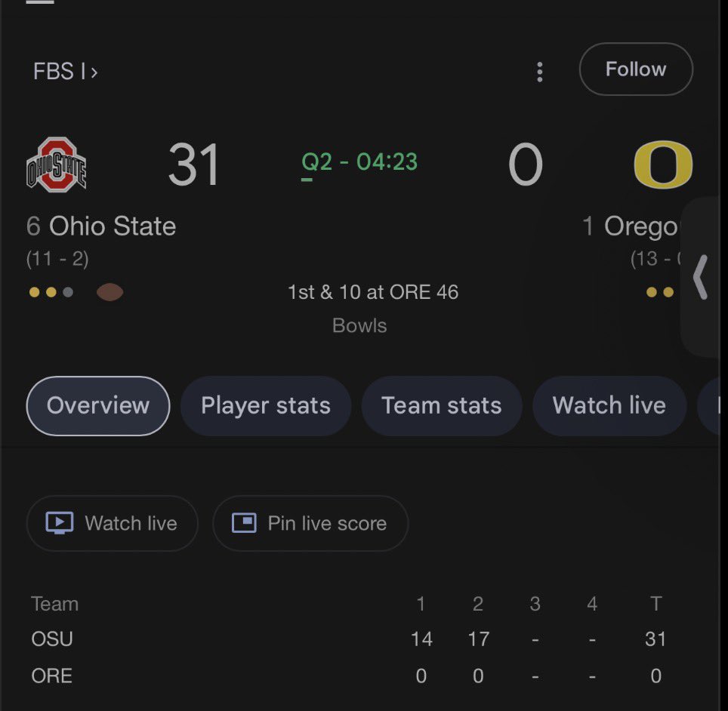Tap the Q2 - 04:23 game clock

[x=359, y=162]
